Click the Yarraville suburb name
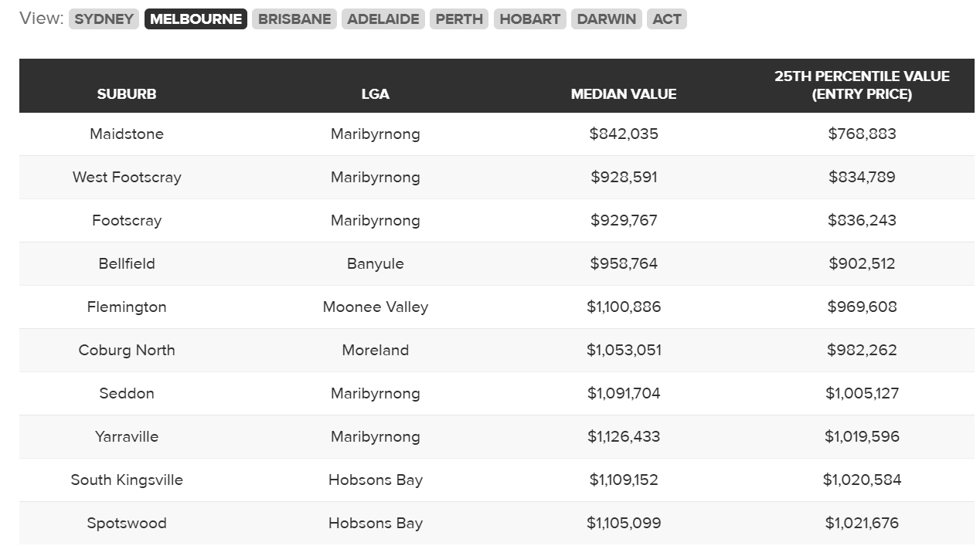This screenshot has height=556, width=980. point(127,436)
